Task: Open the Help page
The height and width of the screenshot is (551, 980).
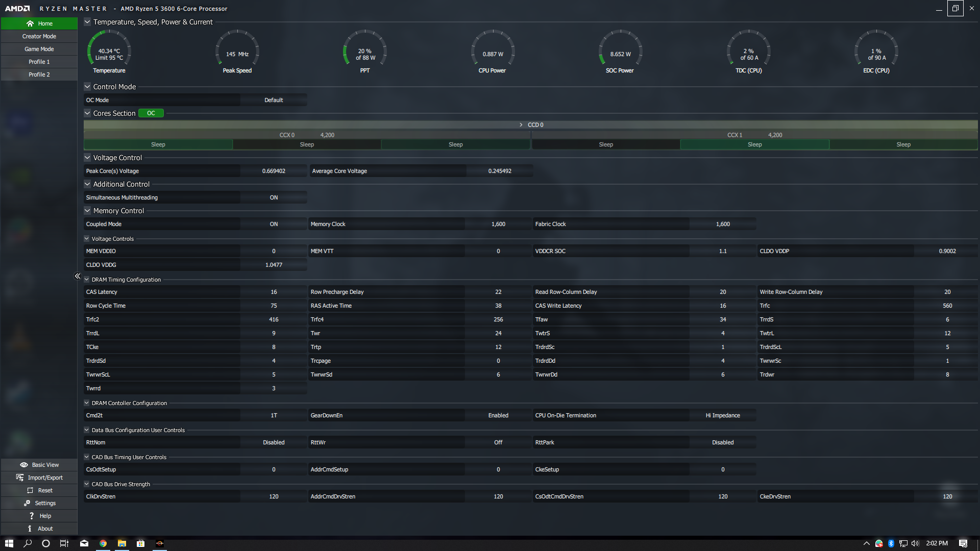Action: click(x=39, y=516)
